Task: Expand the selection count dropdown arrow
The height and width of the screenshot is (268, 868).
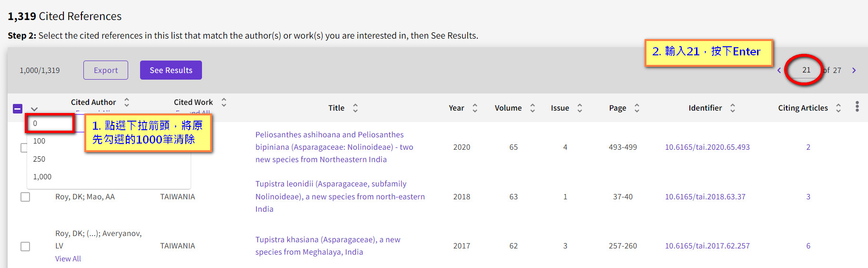Action: pyautogui.click(x=34, y=109)
